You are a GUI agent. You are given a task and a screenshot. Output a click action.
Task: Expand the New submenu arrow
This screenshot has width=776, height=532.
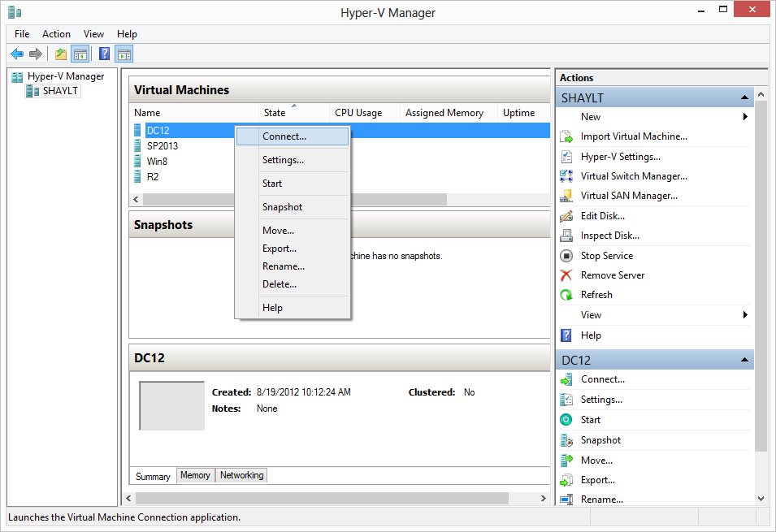coord(745,117)
